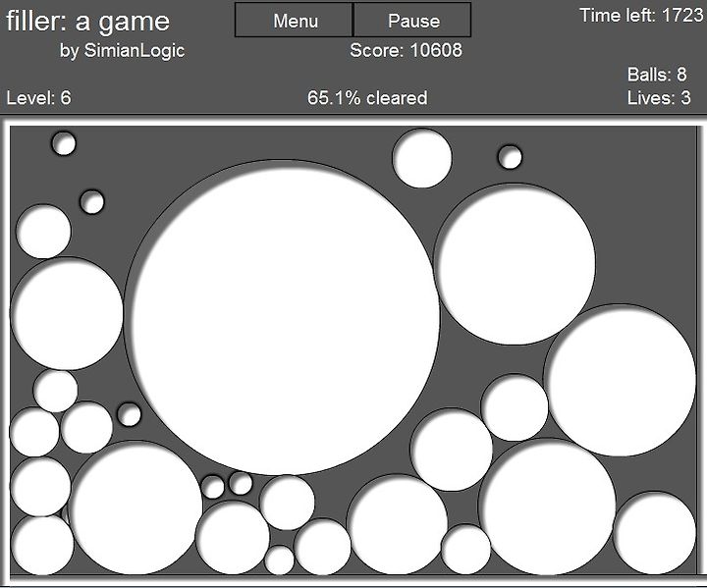
Task: Open the game Menu button
Action: point(294,20)
